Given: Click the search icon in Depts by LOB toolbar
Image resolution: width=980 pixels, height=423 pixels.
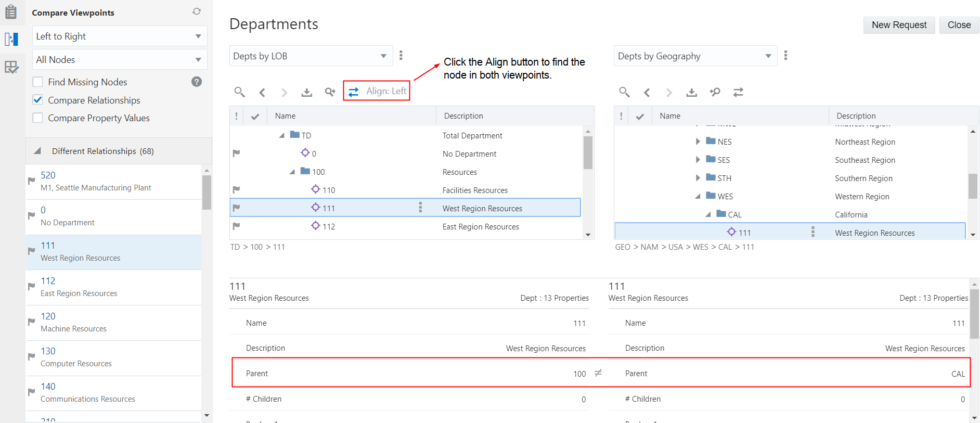Looking at the screenshot, I should 239,92.
